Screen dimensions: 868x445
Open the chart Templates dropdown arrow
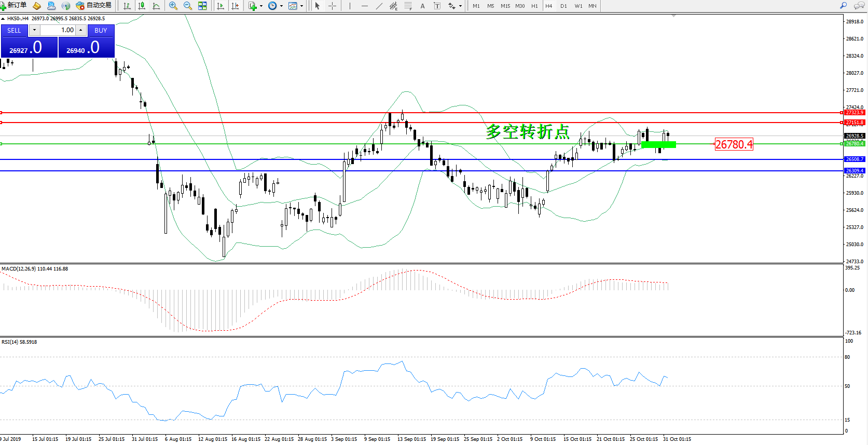coord(301,6)
